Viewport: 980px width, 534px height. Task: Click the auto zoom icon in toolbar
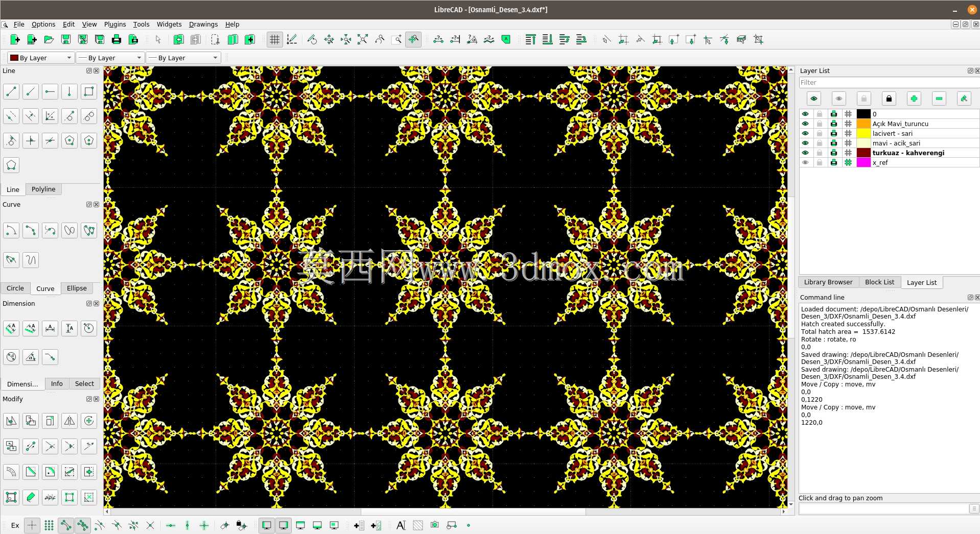pyautogui.click(x=363, y=39)
